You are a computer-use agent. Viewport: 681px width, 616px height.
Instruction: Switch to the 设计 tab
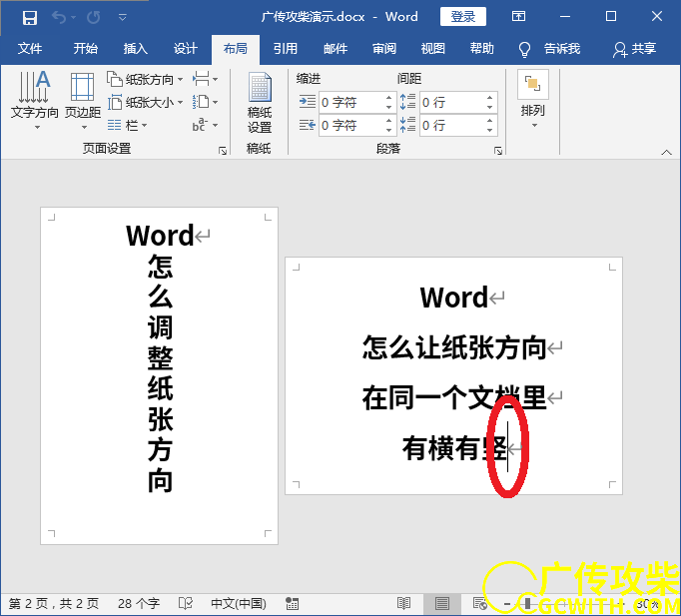[186, 48]
